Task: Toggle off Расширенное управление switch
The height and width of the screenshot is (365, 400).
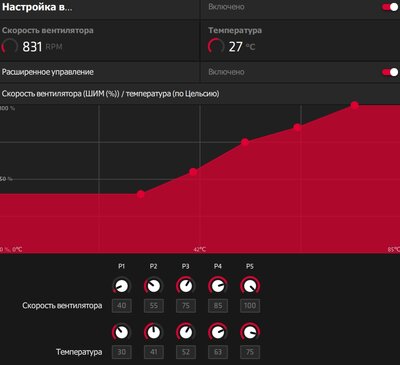Action: coord(390,72)
